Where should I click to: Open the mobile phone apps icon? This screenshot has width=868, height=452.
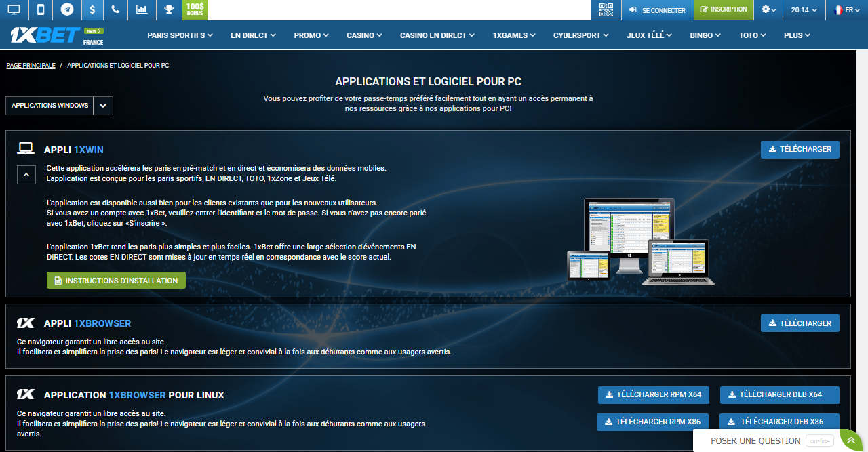(41, 9)
